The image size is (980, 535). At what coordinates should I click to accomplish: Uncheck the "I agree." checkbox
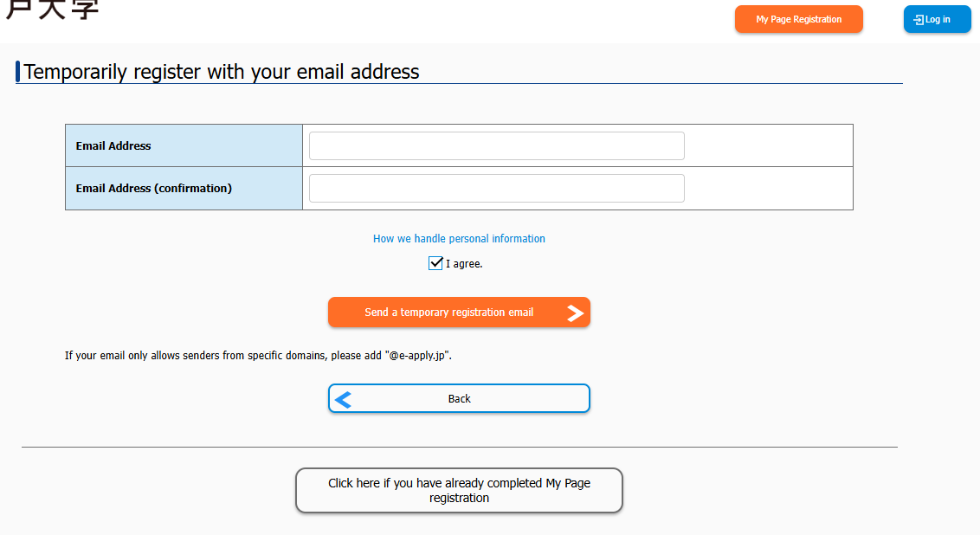click(x=435, y=263)
